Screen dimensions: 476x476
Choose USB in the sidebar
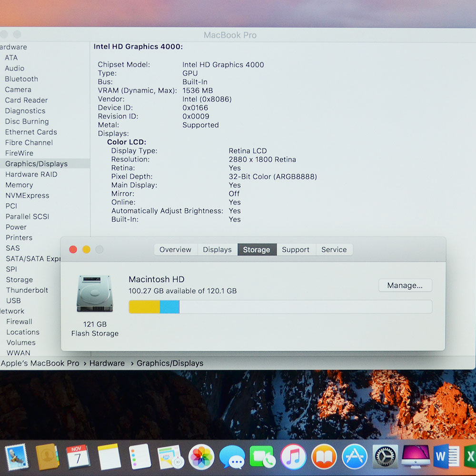tap(14, 301)
